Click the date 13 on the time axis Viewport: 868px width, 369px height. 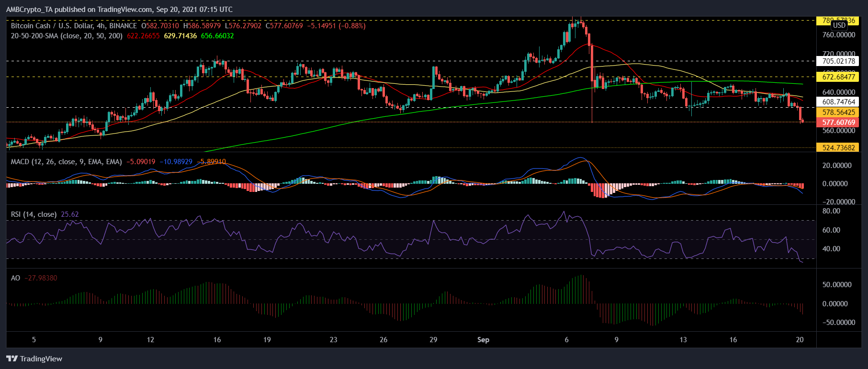pos(683,340)
